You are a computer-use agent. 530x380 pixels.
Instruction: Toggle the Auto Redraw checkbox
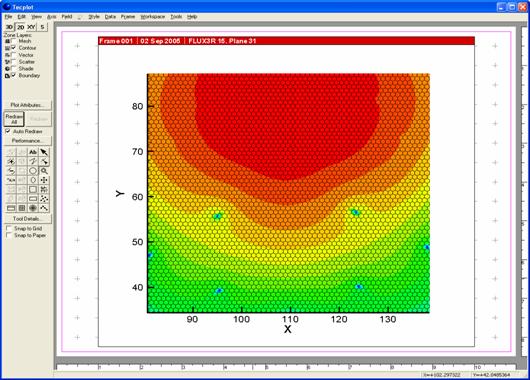[x=8, y=131]
